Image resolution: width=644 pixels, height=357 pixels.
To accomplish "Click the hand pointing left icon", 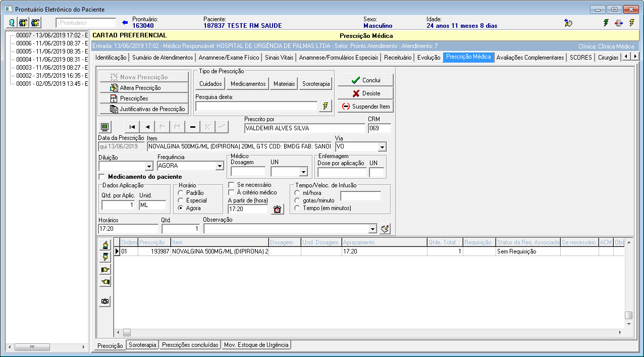I will point(105,282).
